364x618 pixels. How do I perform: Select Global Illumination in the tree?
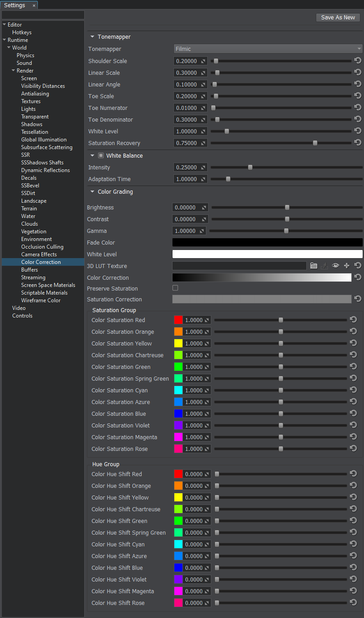44,140
